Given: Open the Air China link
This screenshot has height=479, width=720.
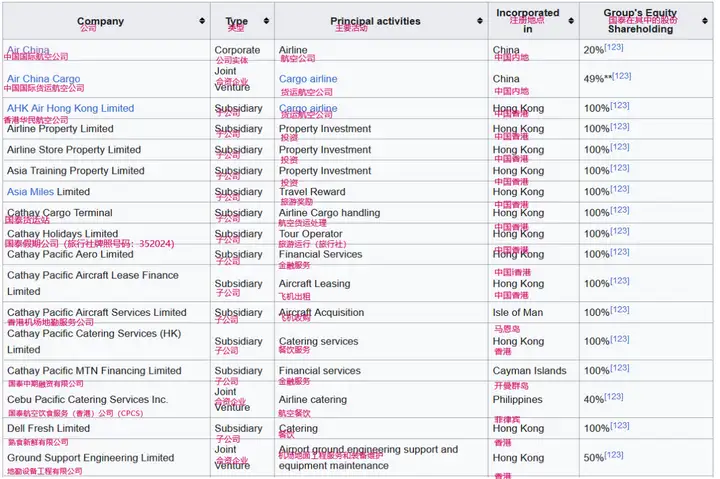Looking at the screenshot, I should point(28,50).
